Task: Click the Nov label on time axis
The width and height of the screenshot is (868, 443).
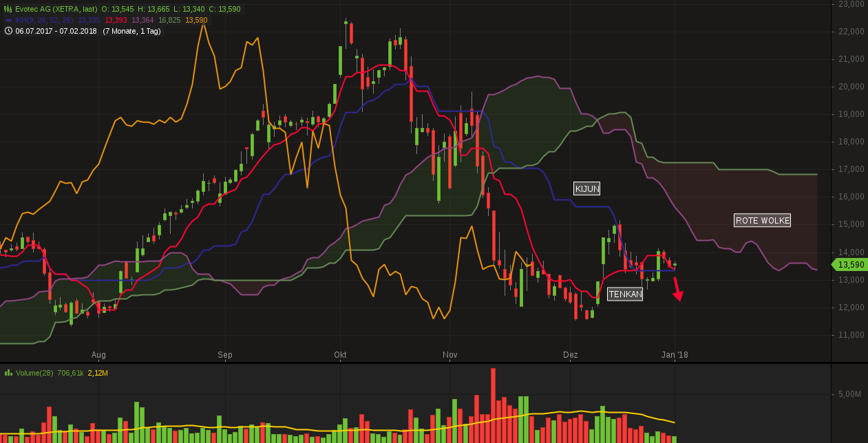Action: tap(449, 355)
